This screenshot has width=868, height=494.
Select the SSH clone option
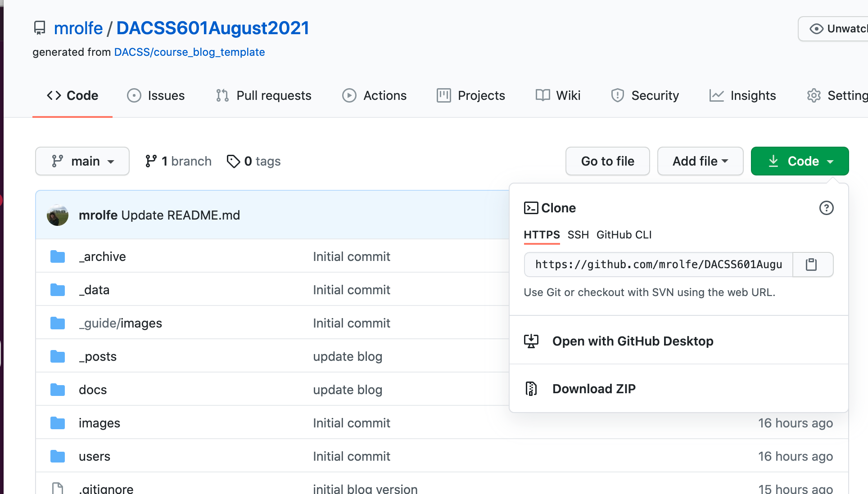point(578,235)
